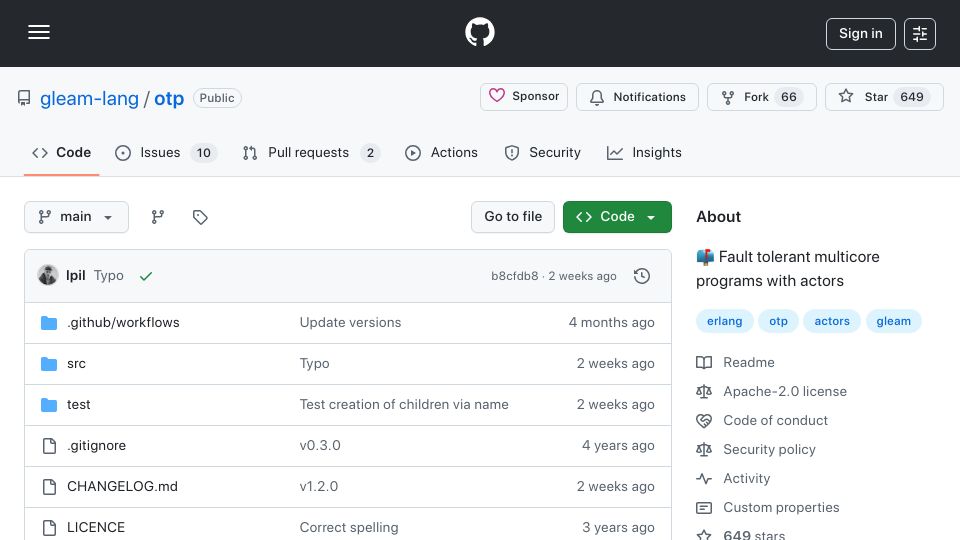Click the test folder icon
This screenshot has height=540, width=960.
click(x=49, y=405)
